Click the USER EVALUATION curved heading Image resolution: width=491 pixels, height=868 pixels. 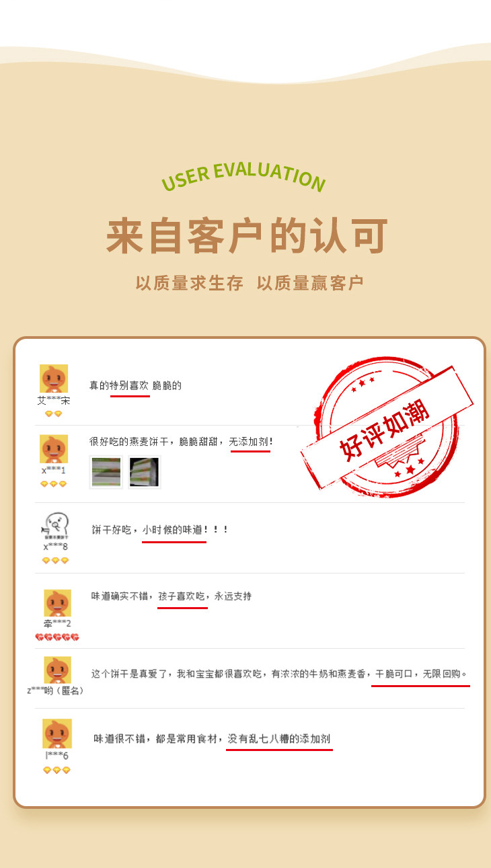[x=243, y=176]
